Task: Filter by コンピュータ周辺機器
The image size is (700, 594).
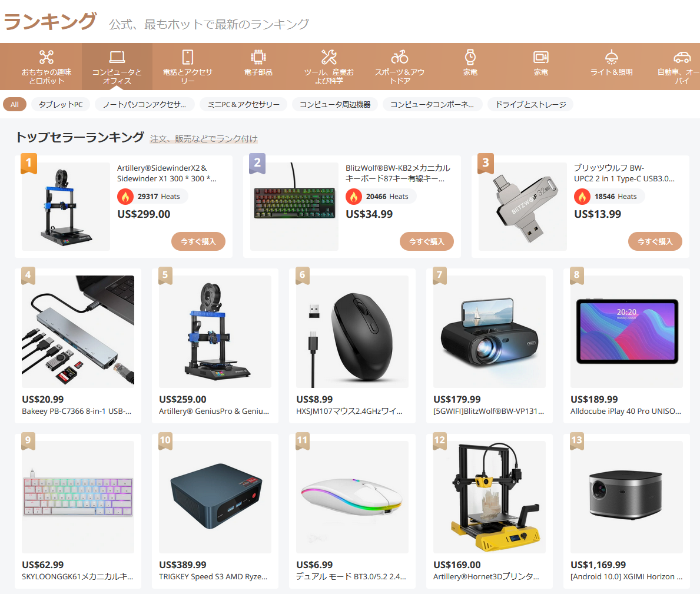Action: tap(335, 104)
